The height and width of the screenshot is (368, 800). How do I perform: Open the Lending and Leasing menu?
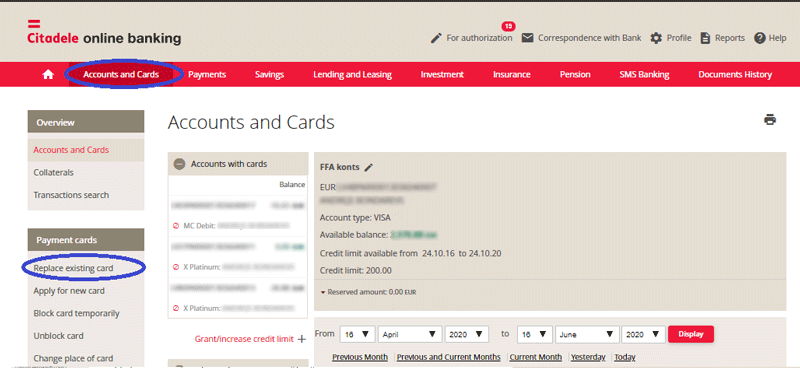pyautogui.click(x=352, y=75)
